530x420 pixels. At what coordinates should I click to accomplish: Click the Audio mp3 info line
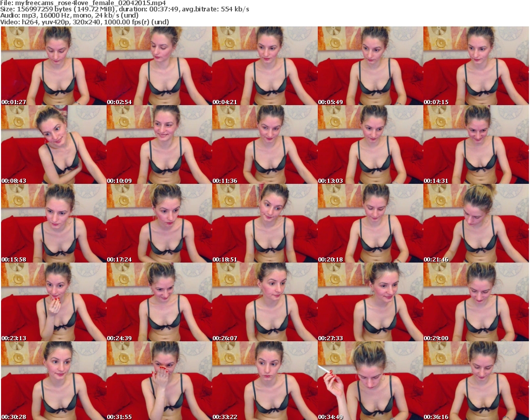[69, 16]
